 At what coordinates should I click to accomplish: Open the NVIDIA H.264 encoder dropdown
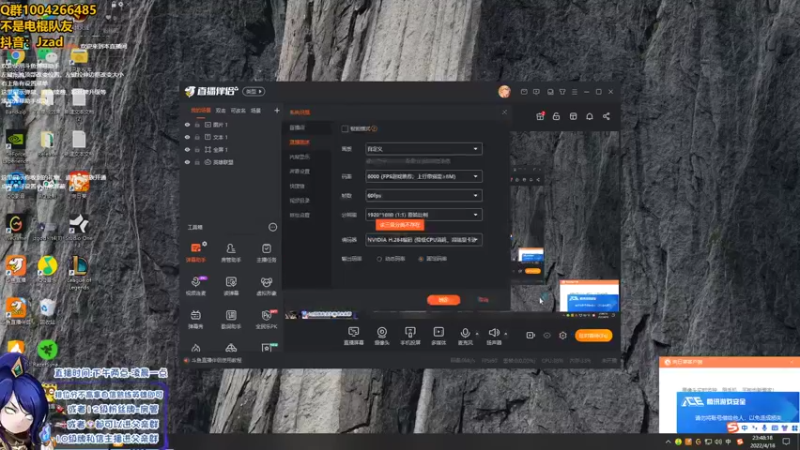(x=423, y=240)
